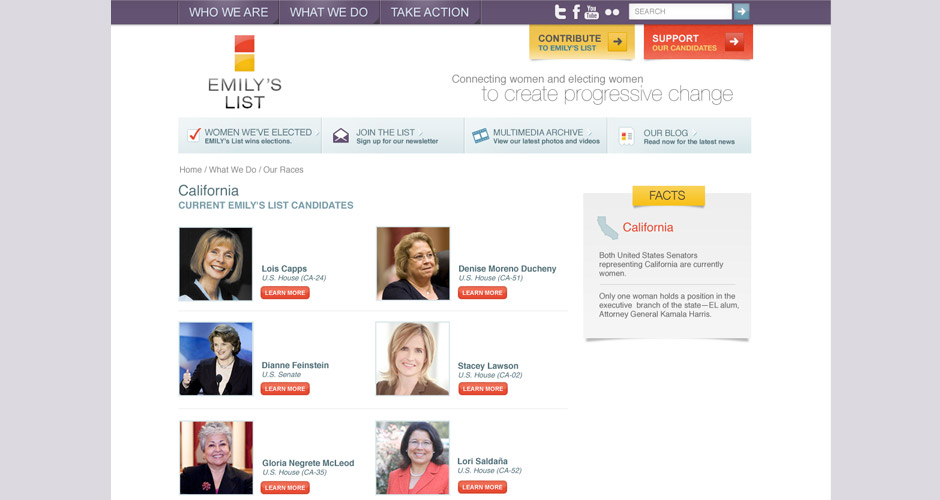Visit the Facebook page icon

[576, 12]
